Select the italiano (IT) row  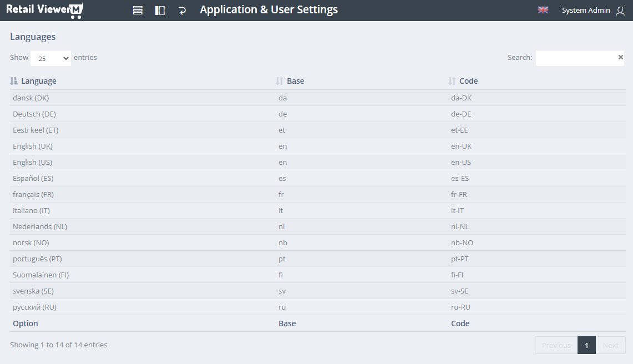tap(318, 210)
